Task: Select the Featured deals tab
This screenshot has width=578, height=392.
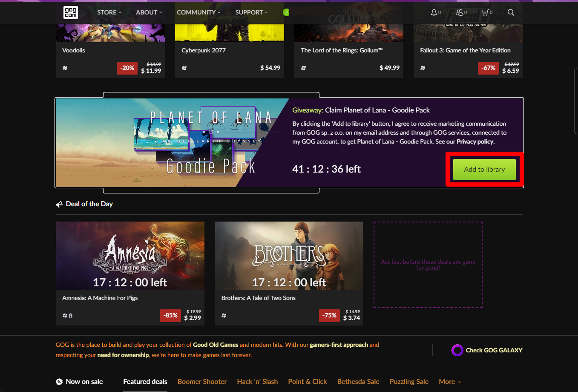Action: click(x=145, y=382)
